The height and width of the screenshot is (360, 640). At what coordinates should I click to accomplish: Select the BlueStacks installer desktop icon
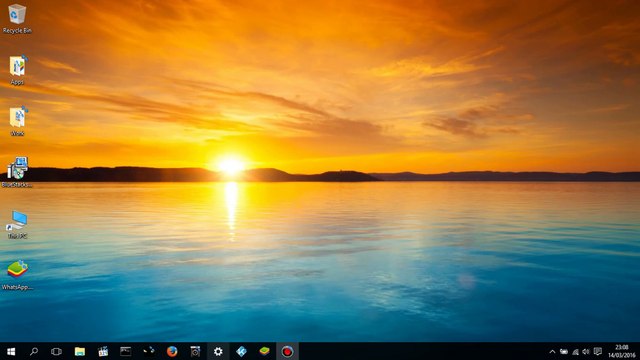point(17,172)
